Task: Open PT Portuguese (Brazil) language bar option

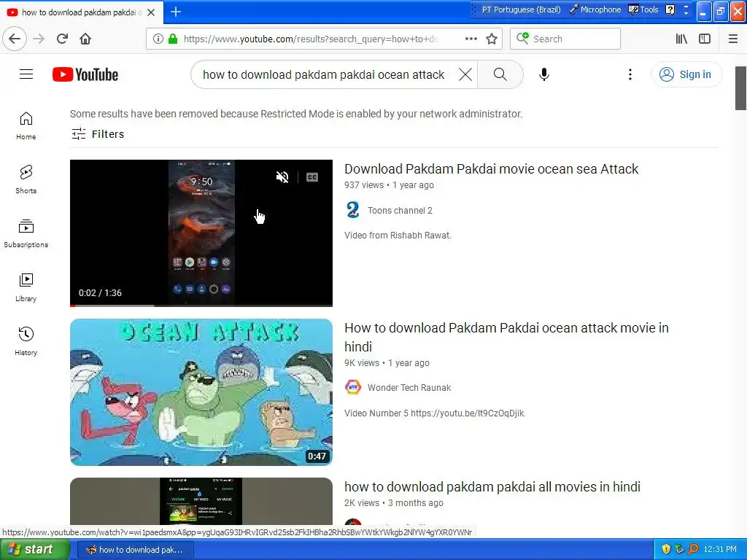Action: [521, 9]
